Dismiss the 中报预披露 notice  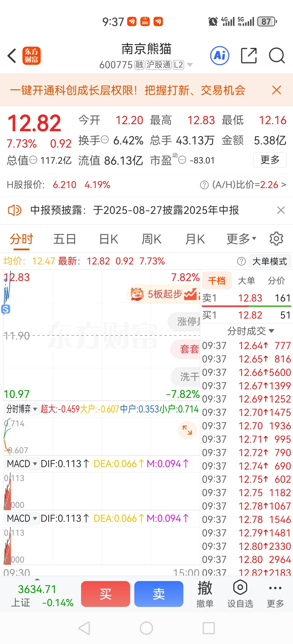[x=281, y=210]
